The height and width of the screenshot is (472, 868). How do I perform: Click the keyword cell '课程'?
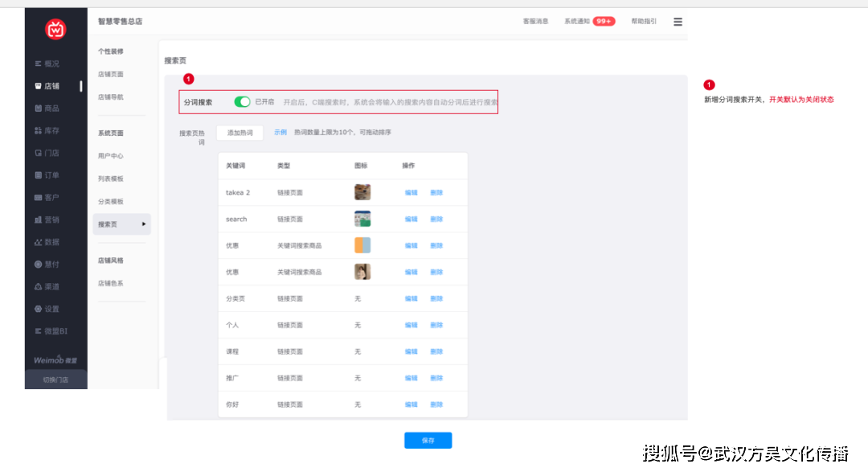[x=232, y=351]
